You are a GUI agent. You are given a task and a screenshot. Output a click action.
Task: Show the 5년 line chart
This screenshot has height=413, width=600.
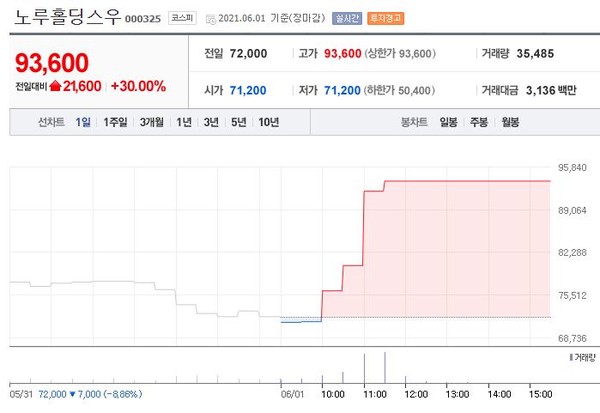pos(238,122)
